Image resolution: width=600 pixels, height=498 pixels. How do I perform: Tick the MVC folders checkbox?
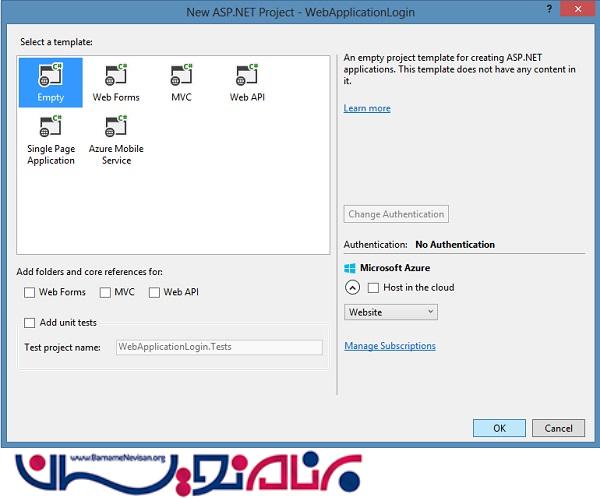(x=105, y=292)
